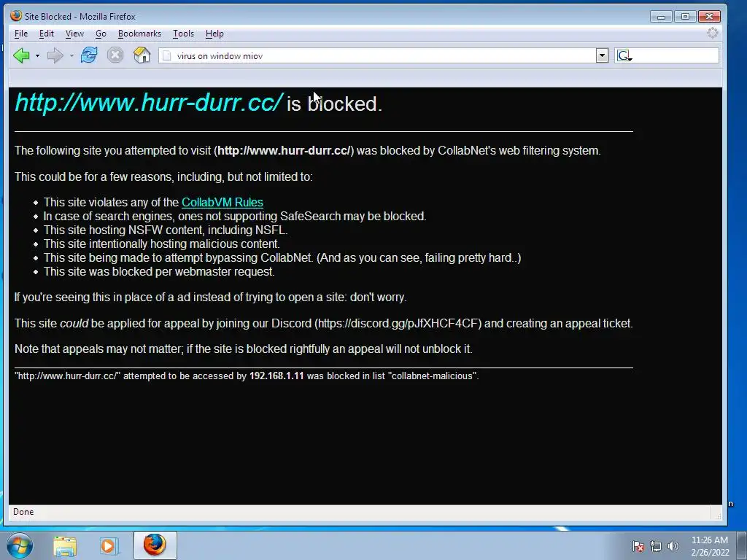747x560 pixels.
Task: Go back with the green Back arrow
Action: (21, 55)
